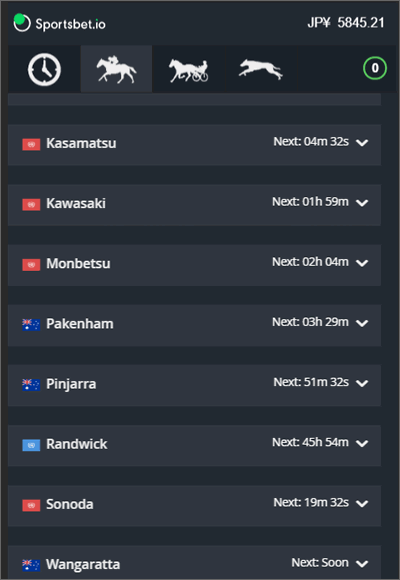The image size is (400, 580).
Task: Expand the Wangaratta chevron arrow
Action: click(x=362, y=564)
